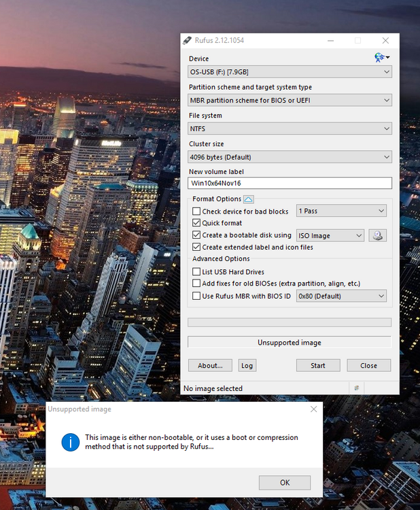
Task: Open the Device dropdown showing OS-USB (F:)
Action: click(x=290, y=72)
